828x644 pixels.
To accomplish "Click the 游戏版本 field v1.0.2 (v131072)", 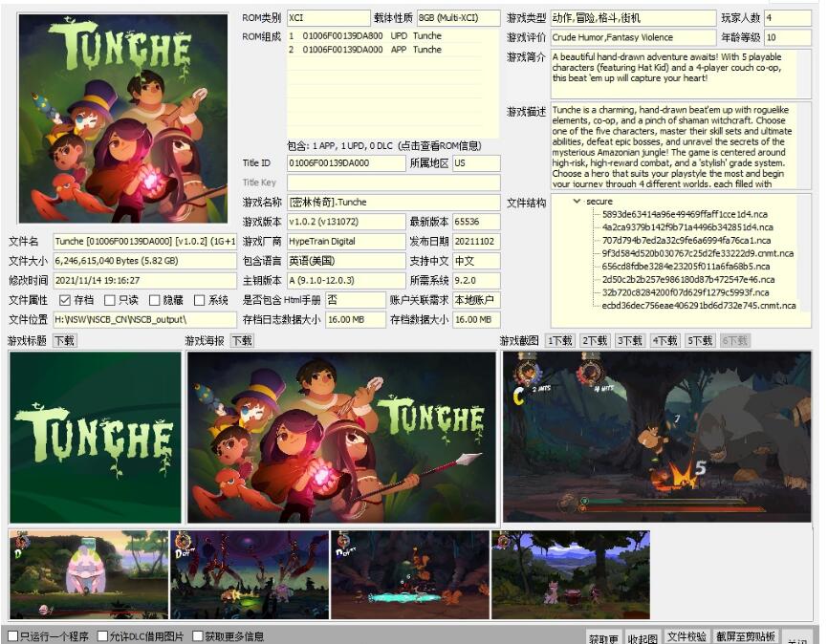I will pyautogui.click(x=346, y=222).
